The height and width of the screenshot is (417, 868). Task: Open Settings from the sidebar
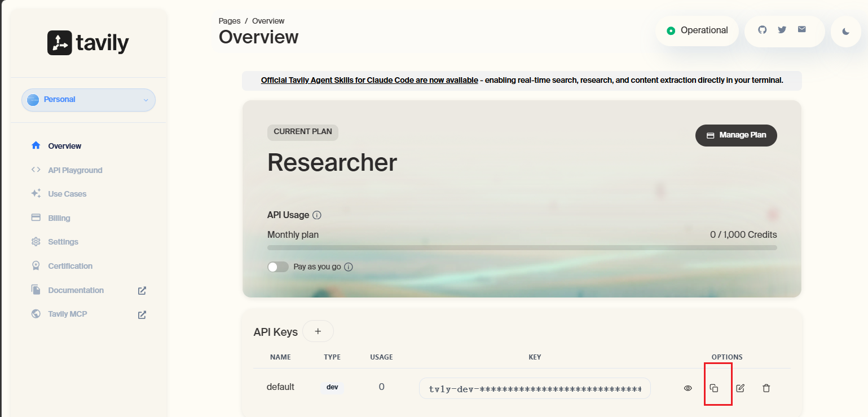pyautogui.click(x=63, y=242)
